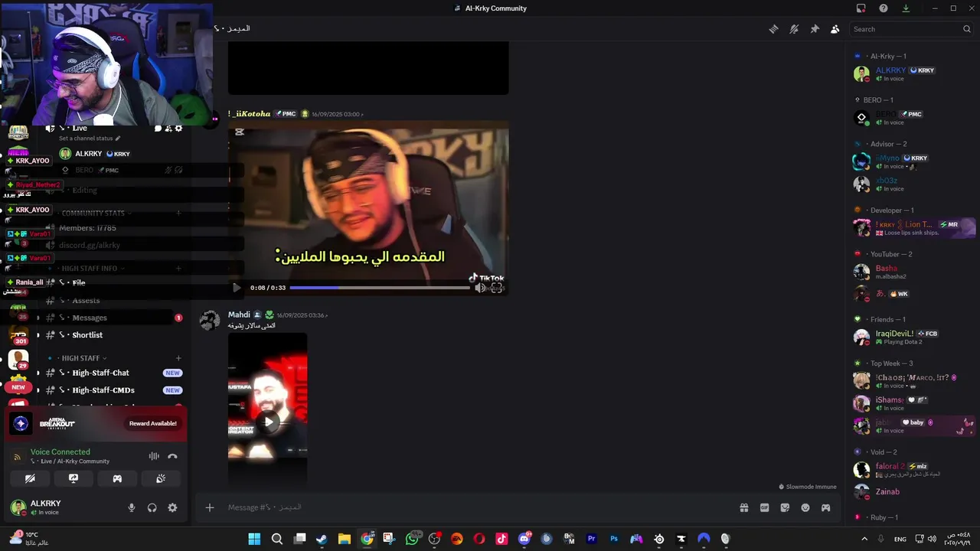Disconnect from voice call
The height and width of the screenshot is (551, 980).
(x=172, y=456)
